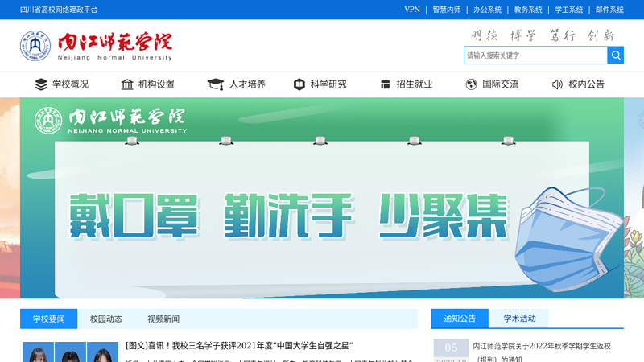Click the 戴口罩 勤洗手 少聚集 banner
Screen dimensions: 644x362
pos(322,198)
